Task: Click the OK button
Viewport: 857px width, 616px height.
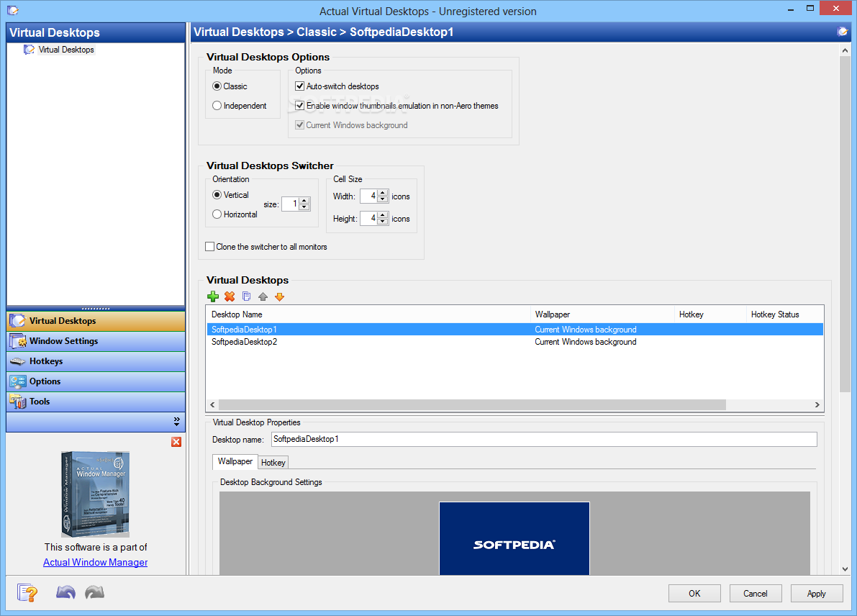Action: pyautogui.click(x=694, y=593)
